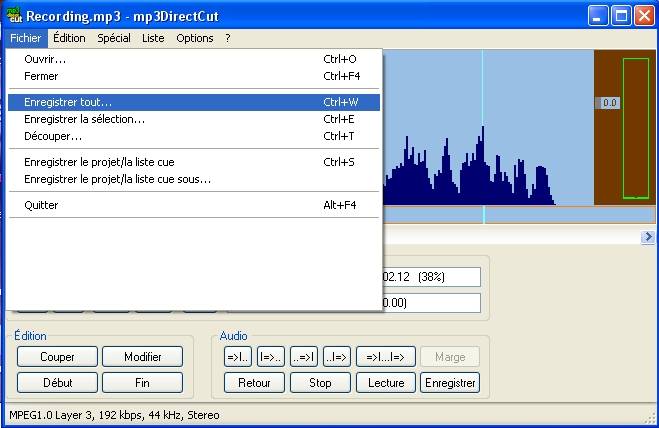This screenshot has width=659, height=428.
Task: Click the ..=>I audio navigation button
Action: 304,357
